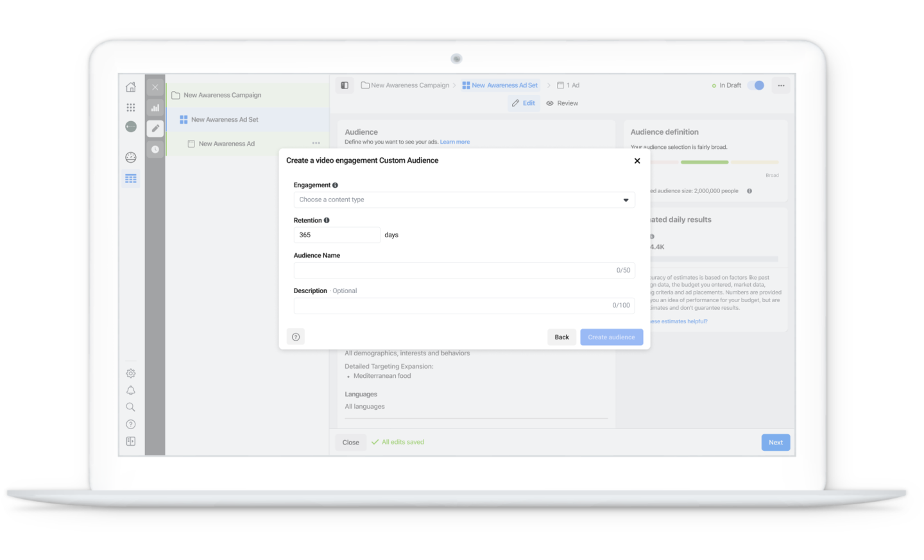Click the audience definition breadth gauge
This screenshot has width=924, height=560.
[705, 162]
